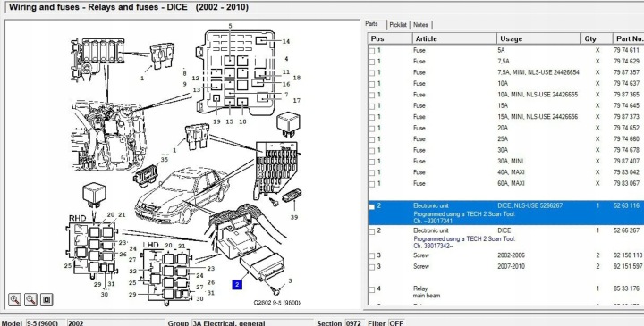Click position 35 label in diagram
Screen dimensions: 644x326
pos(165,160)
